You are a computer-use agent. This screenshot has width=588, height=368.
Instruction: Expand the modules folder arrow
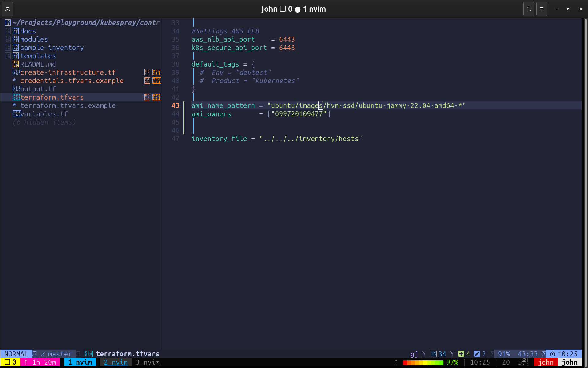coord(8,39)
